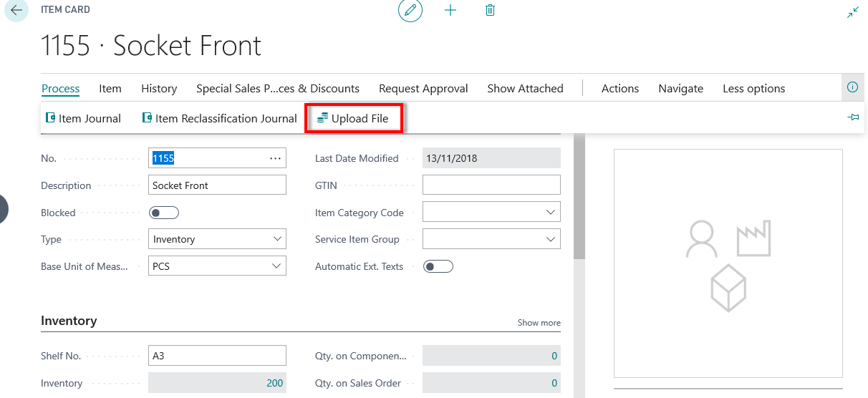This screenshot has height=398, width=868.
Task: Expand the Type dropdown
Action: pos(277,239)
